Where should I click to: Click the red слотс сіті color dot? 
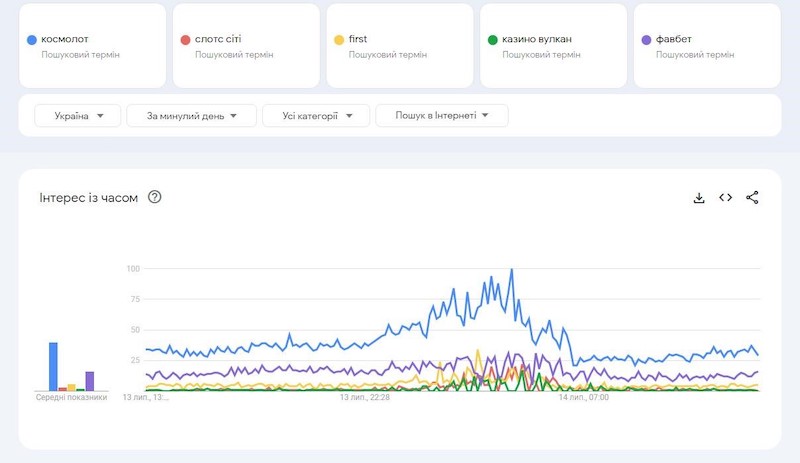[185, 40]
